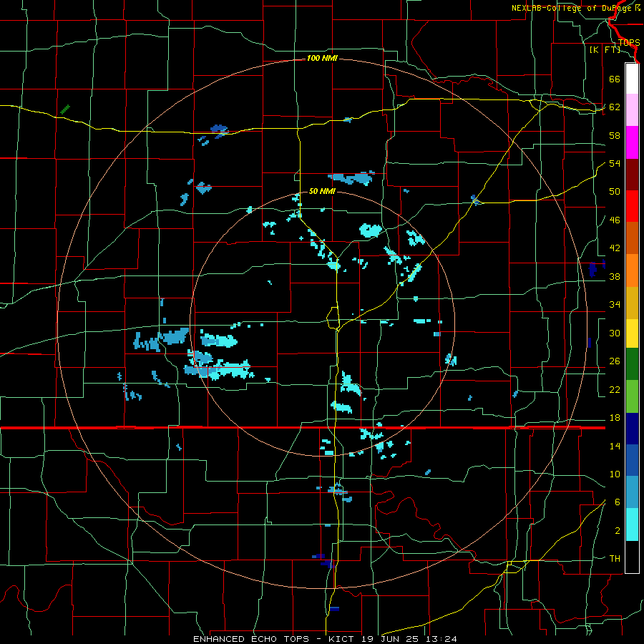644x644 pixels.
Task: Click the '50 NMI' range ring label
Action: (x=322, y=191)
